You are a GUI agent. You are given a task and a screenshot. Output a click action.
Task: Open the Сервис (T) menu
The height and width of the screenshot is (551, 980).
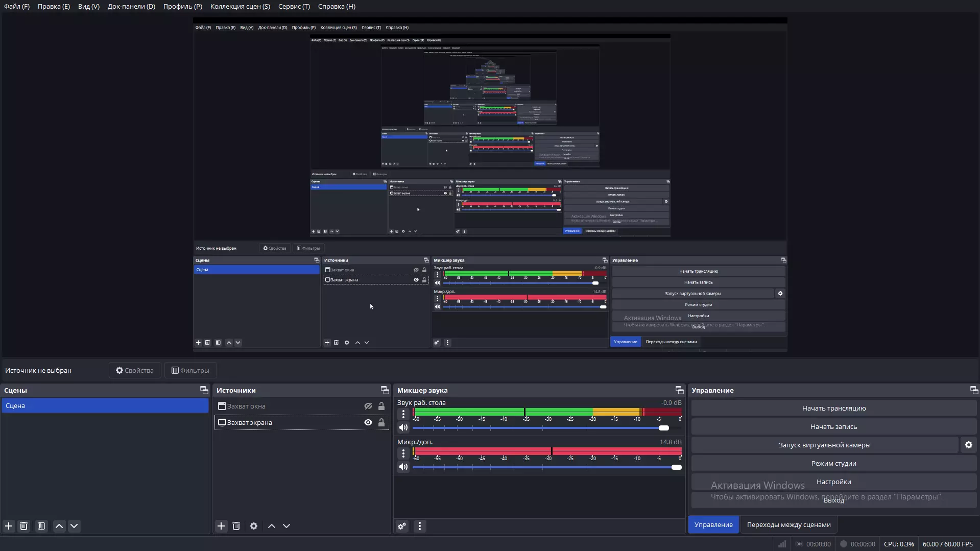click(x=294, y=7)
